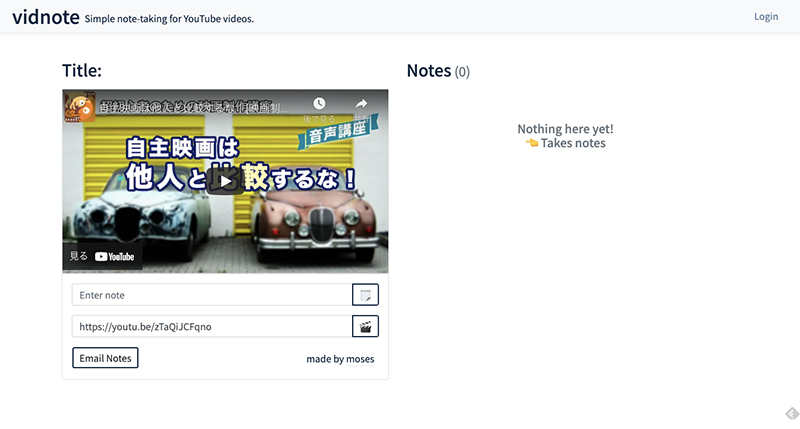Image resolution: width=800 pixels, height=429 pixels.
Task: Click the Notes (0) heading
Action: tap(438, 71)
